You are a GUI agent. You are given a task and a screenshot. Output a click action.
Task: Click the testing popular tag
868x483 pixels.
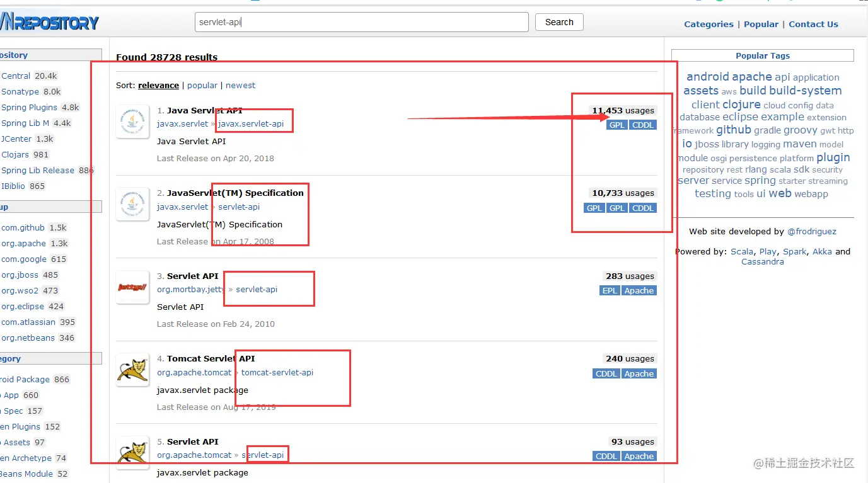pos(713,193)
